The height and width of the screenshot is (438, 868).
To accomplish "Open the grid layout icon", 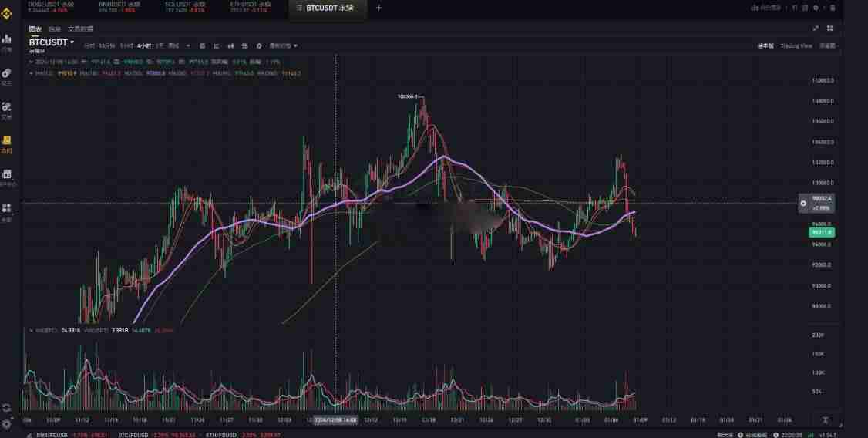I will point(830,29).
